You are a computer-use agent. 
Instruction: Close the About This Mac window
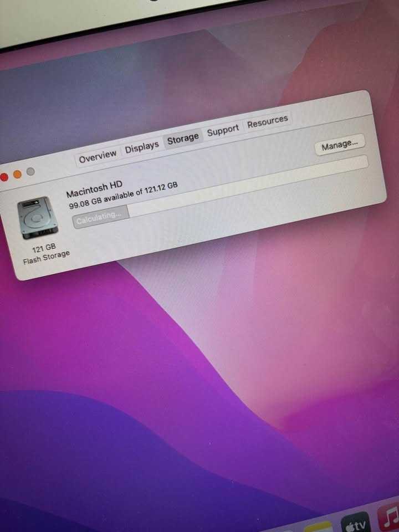click(x=4, y=177)
